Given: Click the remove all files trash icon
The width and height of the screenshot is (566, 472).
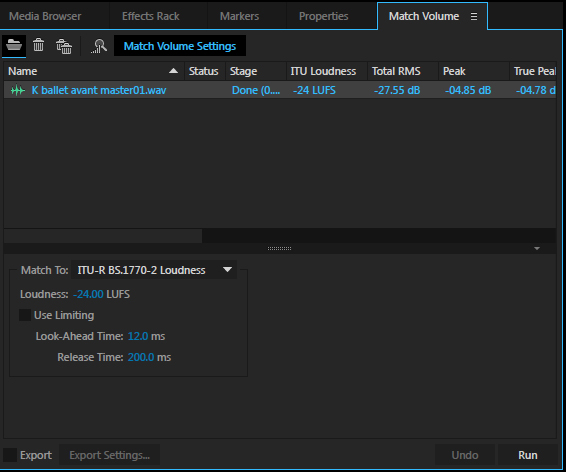Looking at the screenshot, I should tap(64, 46).
